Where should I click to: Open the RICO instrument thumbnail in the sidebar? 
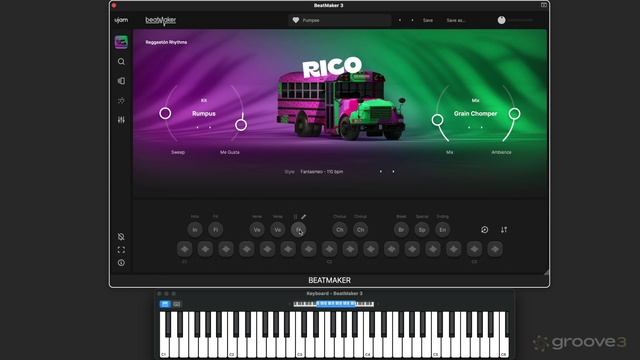(121, 42)
